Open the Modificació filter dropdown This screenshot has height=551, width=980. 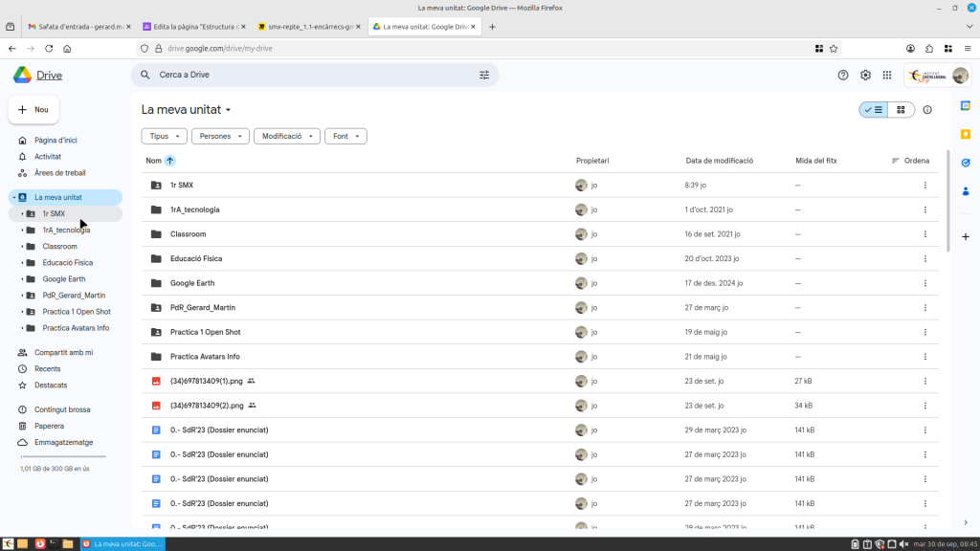pyautogui.click(x=286, y=137)
